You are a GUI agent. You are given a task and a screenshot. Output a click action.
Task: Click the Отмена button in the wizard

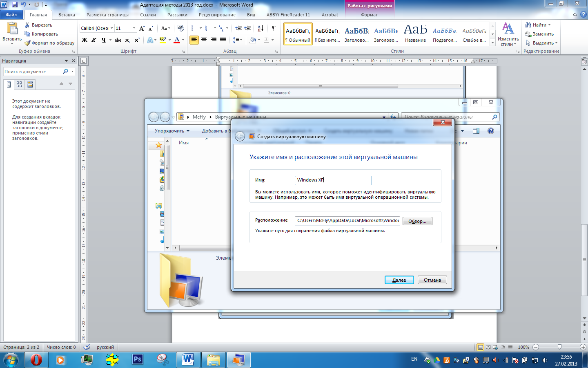432,280
